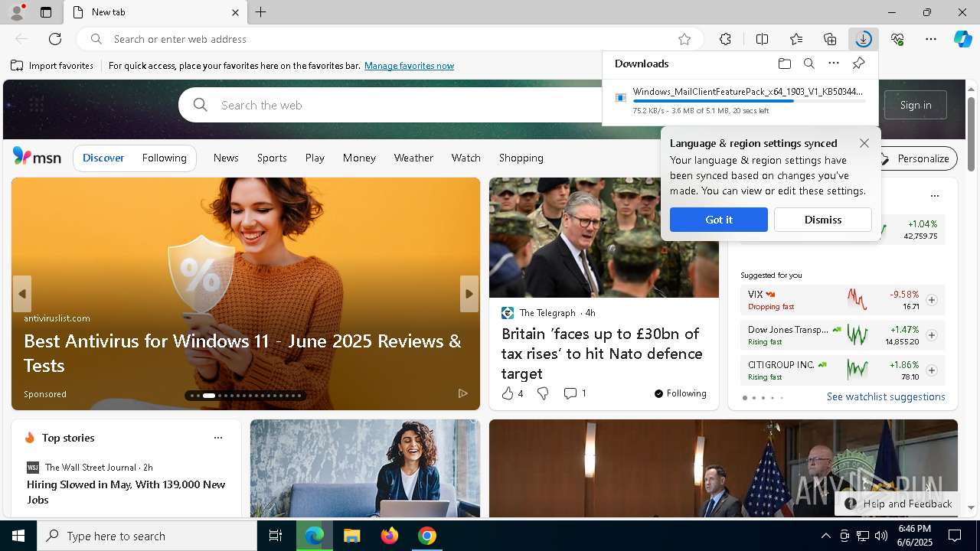
Task: Open the Sports menu
Action: [x=272, y=158]
